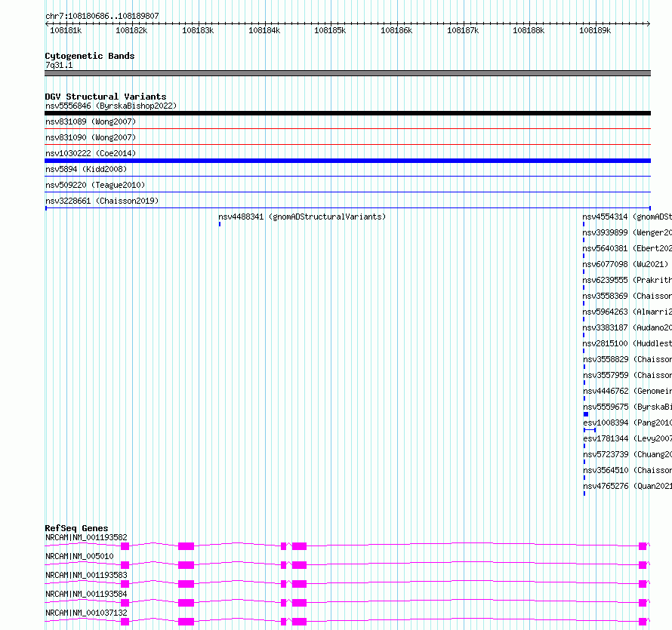Open the nsv5723739 variant label
This screenshot has height=630, width=672.
[627, 454]
